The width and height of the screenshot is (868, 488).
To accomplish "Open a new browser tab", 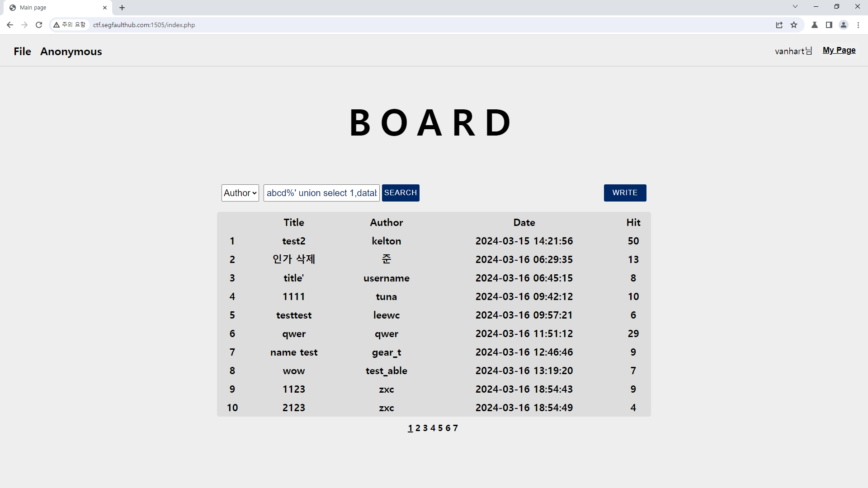I will [x=122, y=8].
